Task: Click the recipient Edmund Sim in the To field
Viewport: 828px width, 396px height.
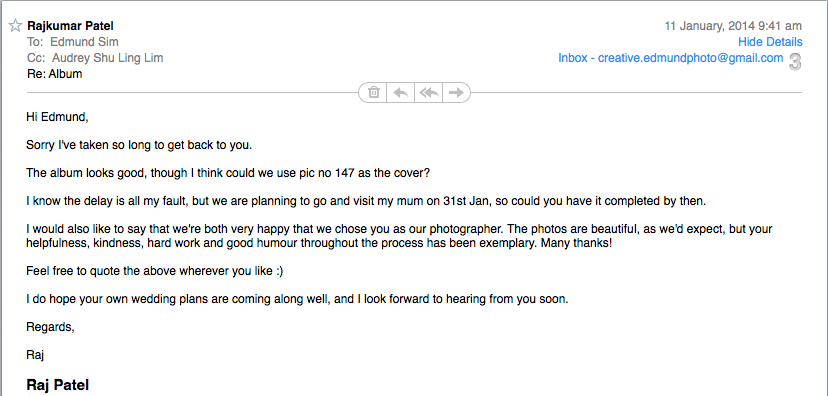Action: tap(84, 42)
